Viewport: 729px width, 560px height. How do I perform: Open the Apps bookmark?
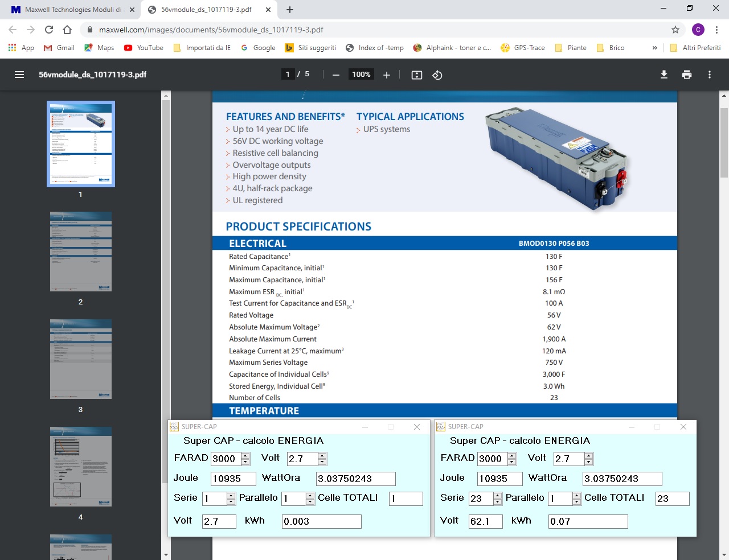[x=21, y=48]
